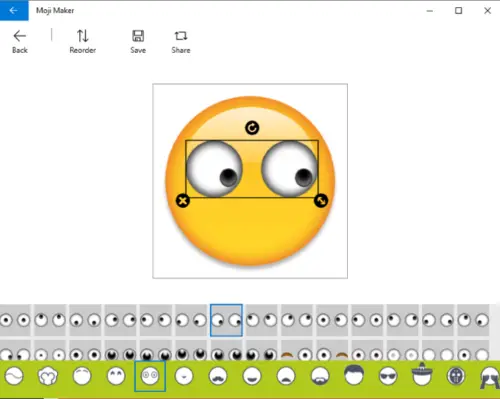Open the closed happy eyes category

pyautogui.click(x=116, y=376)
